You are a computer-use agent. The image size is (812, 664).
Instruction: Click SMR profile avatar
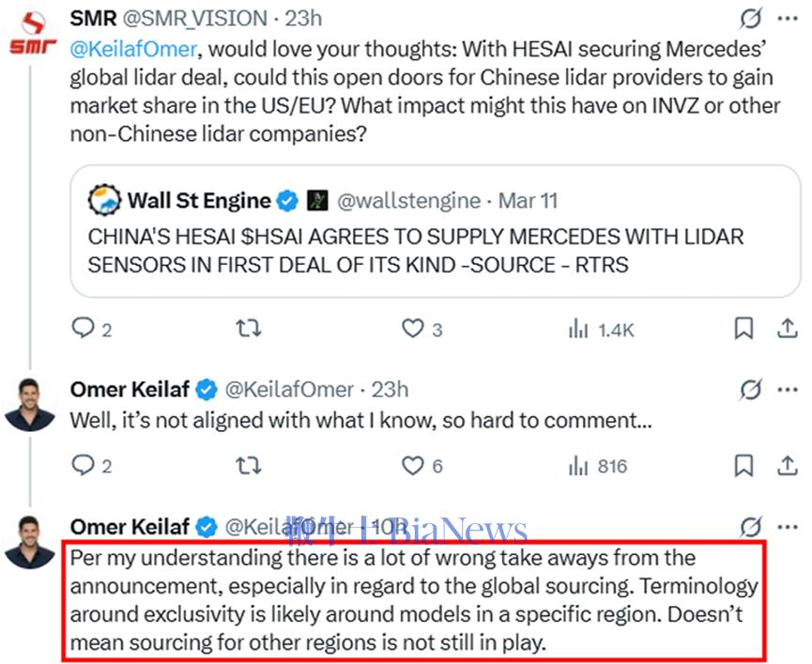pyautogui.click(x=33, y=32)
